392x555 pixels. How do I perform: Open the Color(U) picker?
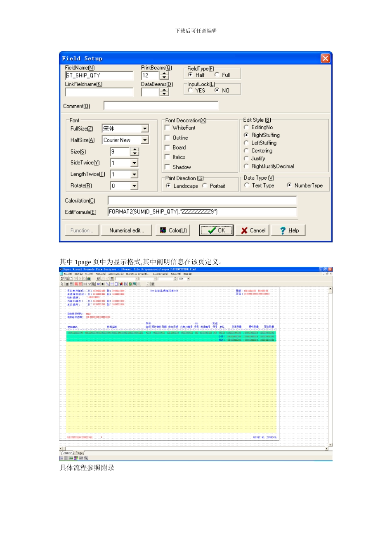coord(173,230)
